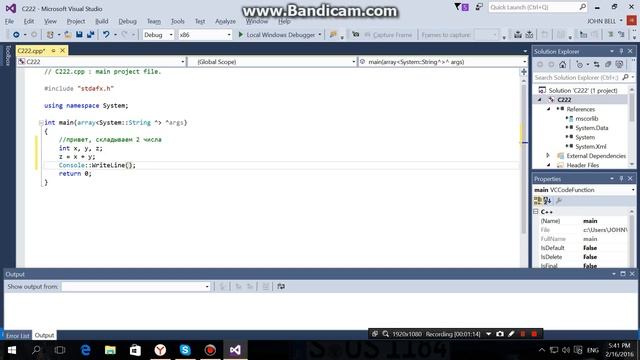Open the Undo history dropdown arrow

click(x=115, y=35)
